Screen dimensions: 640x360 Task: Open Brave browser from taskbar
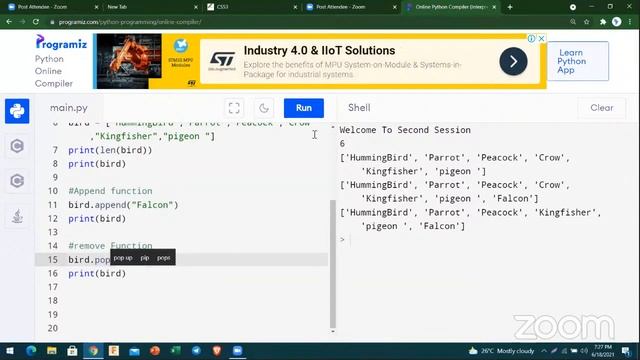click(x=217, y=351)
